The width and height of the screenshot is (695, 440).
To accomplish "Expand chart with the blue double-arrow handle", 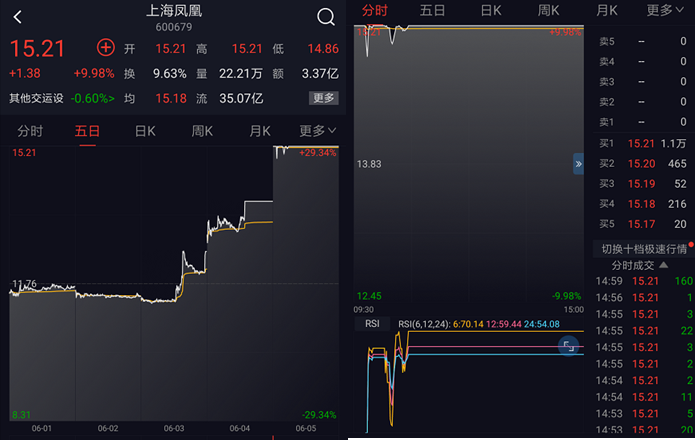I will (578, 164).
